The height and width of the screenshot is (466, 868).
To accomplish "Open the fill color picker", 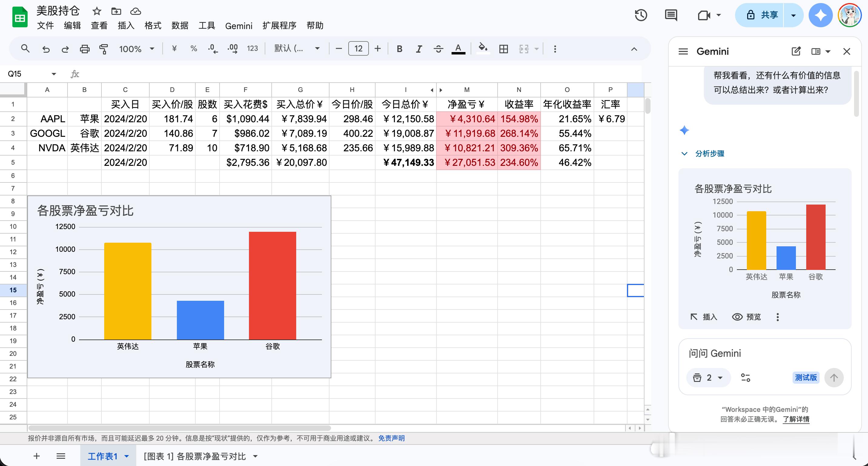I will tap(483, 49).
